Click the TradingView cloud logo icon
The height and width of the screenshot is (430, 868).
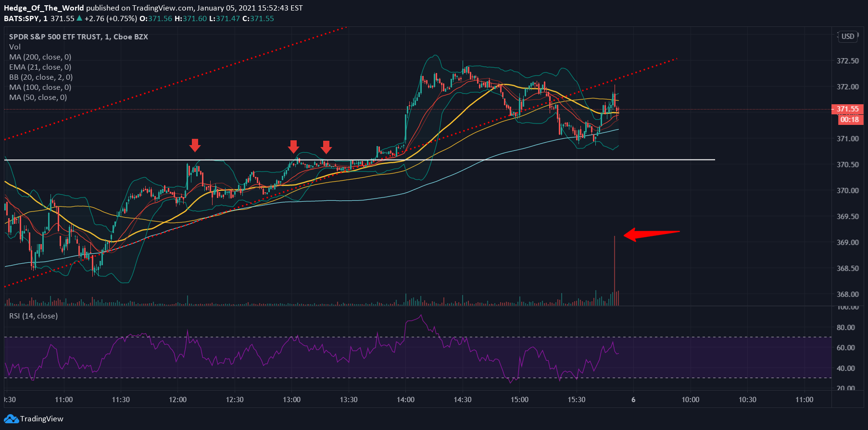pyautogui.click(x=11, y=419)
